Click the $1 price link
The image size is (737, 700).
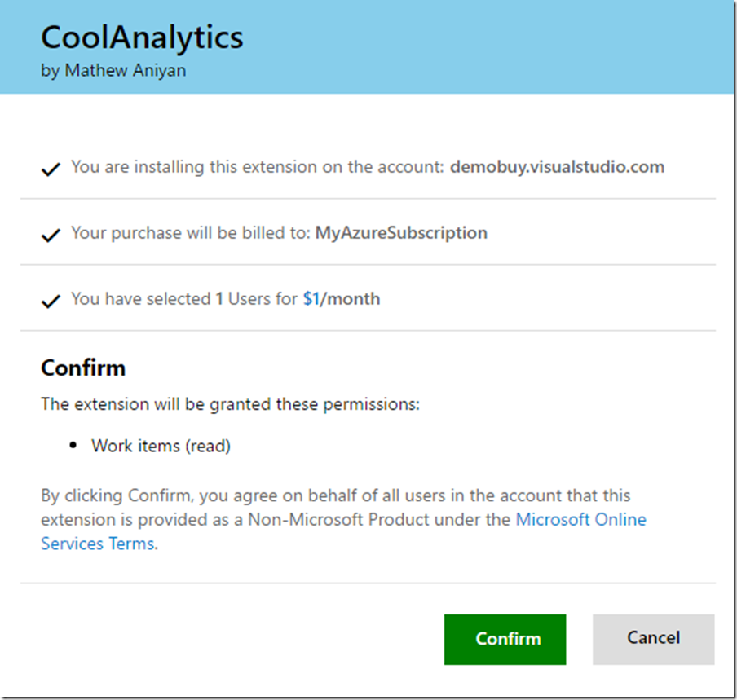pos(311,299)
